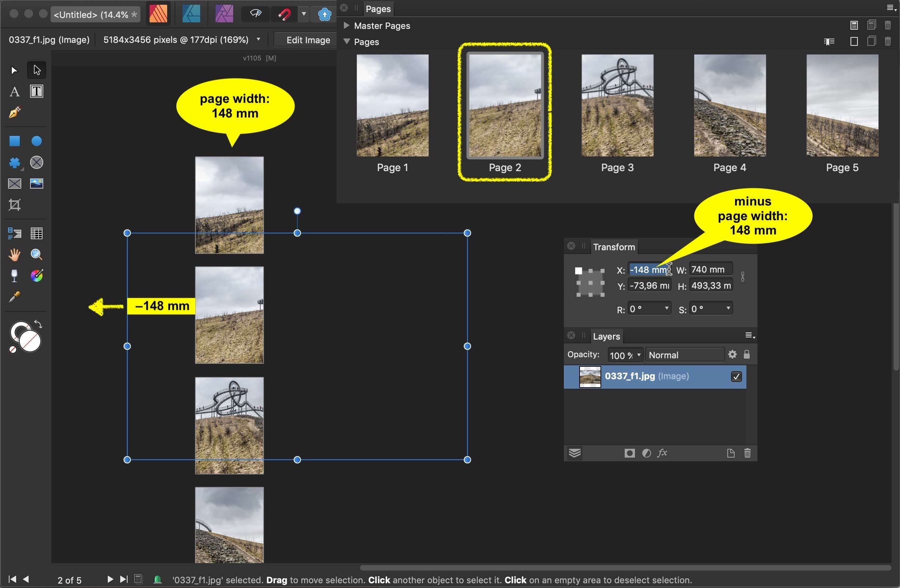Add mask layer icon in Layers
900x588 pixels.
(x=629, y=454)
